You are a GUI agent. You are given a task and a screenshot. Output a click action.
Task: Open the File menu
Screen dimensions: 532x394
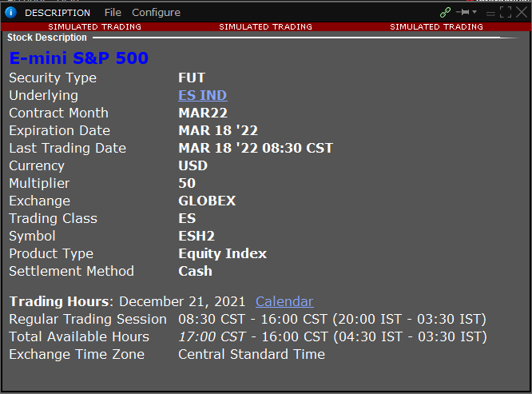tap(113, 13)
